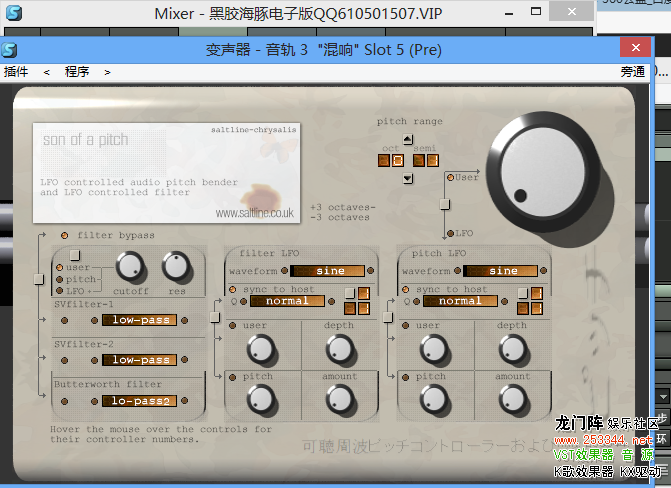Click the pitch LFO user/pitch selector slider
The width and height of the screenshot is (671, 488).
tap(388, 317)
